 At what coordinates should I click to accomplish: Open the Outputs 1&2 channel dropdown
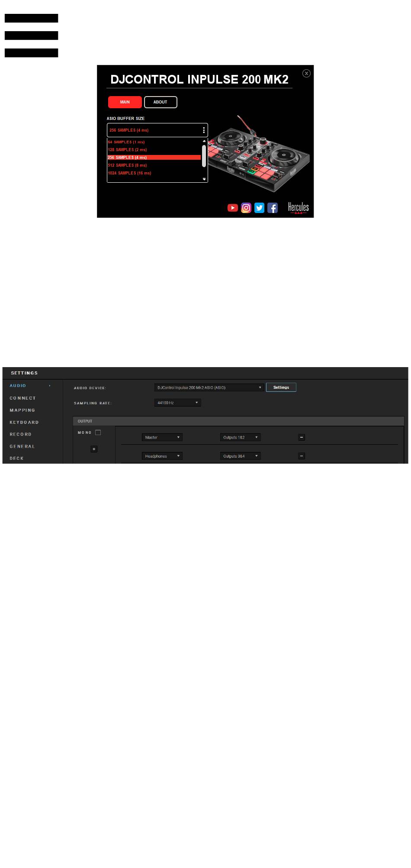[x=241, y=437]
